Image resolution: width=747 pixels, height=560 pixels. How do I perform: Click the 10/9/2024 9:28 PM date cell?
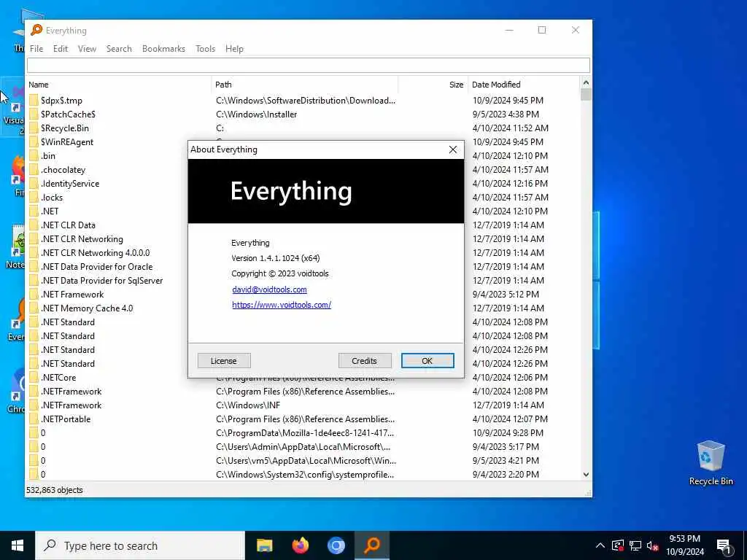pos(508,433)
